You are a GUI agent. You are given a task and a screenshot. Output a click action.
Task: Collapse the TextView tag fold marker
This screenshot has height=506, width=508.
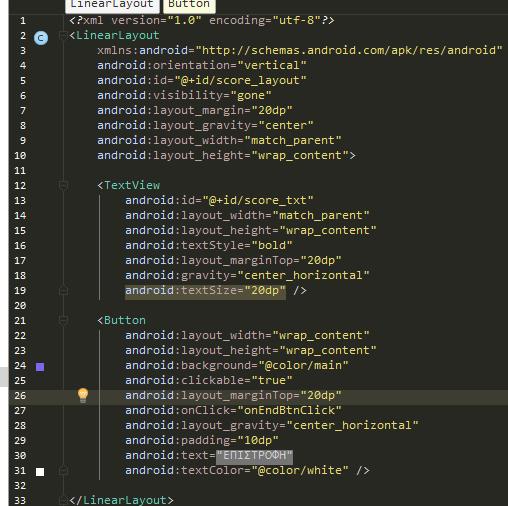(63, 185)
